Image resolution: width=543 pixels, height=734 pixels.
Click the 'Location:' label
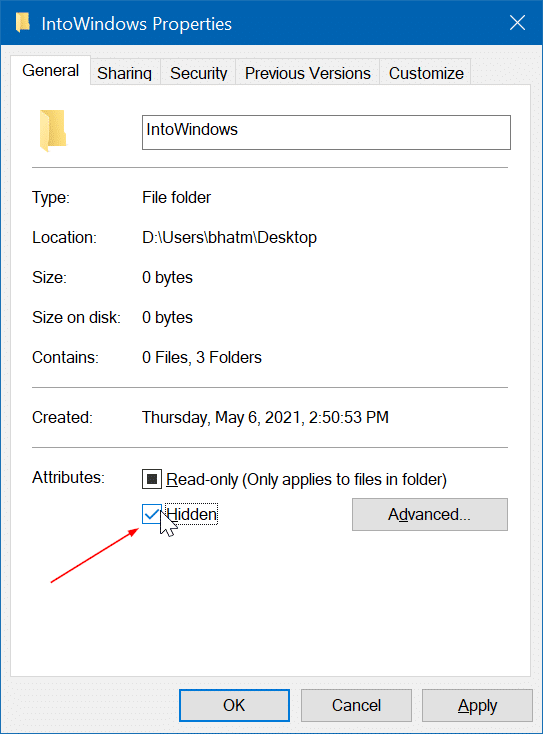tap(65, 237)
